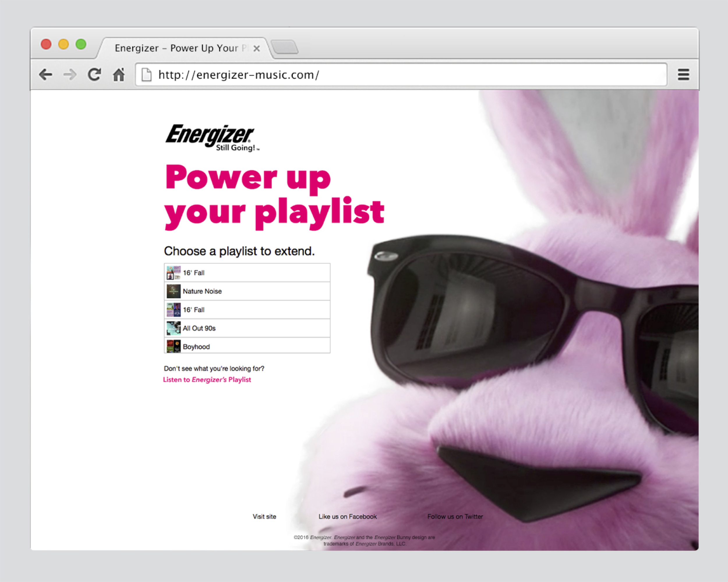Image resolution: width=728 pixels, height=582 pixels.
Task: Click the browser forward arrow
Action: (70, 75)
